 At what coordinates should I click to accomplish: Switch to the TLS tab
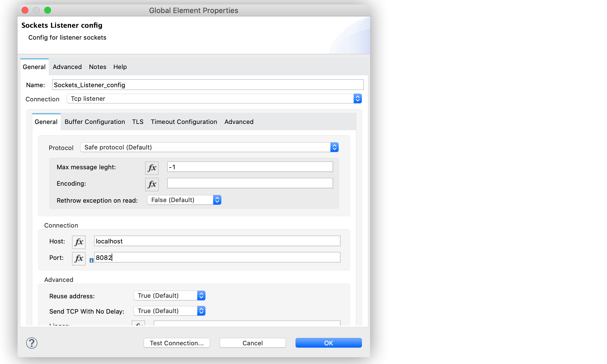(138, 122)
